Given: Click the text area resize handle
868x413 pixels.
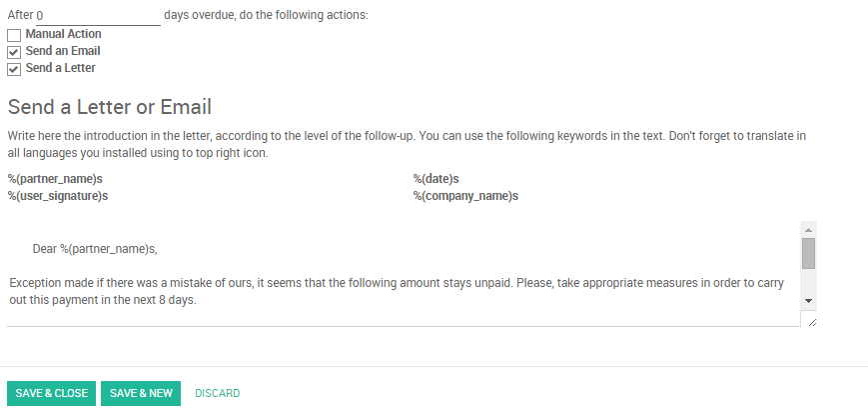Looking at the screenshot, I should coord(811,321).
